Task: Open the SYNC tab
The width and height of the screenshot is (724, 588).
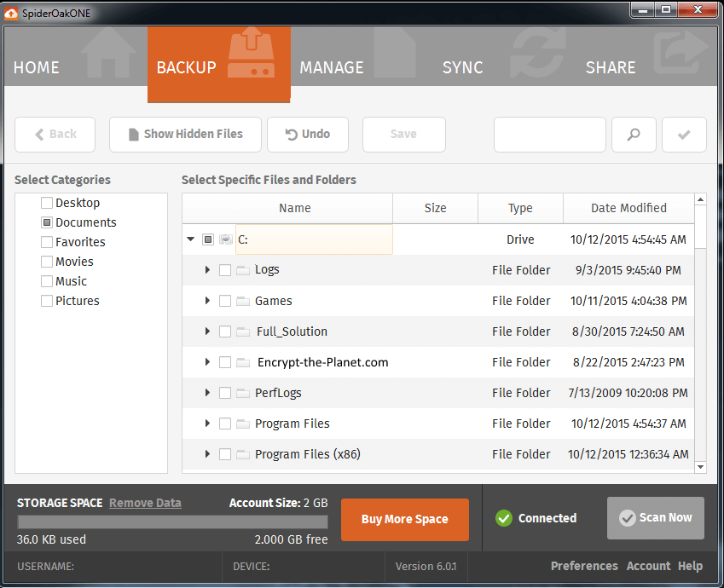Action: point(505,56)
